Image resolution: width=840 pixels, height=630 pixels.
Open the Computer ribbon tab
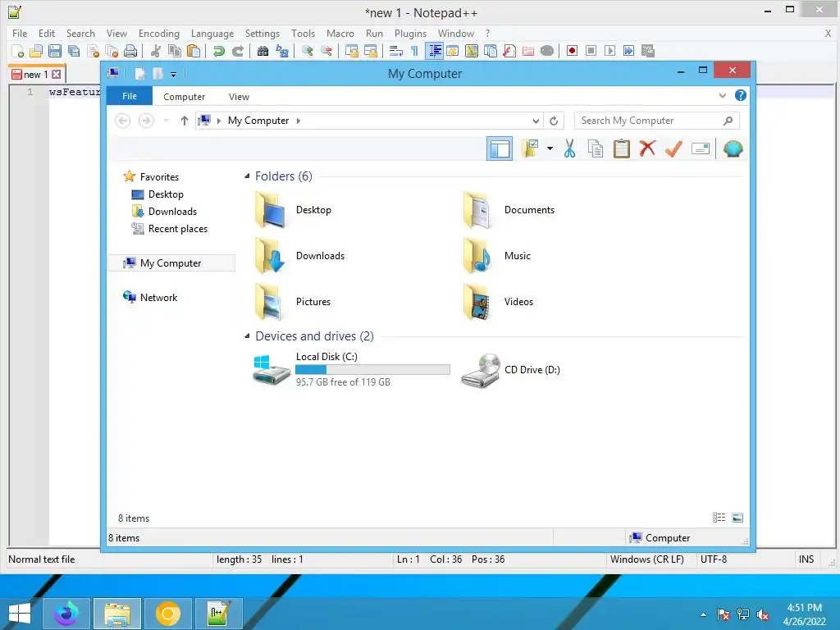coord(185,97)
